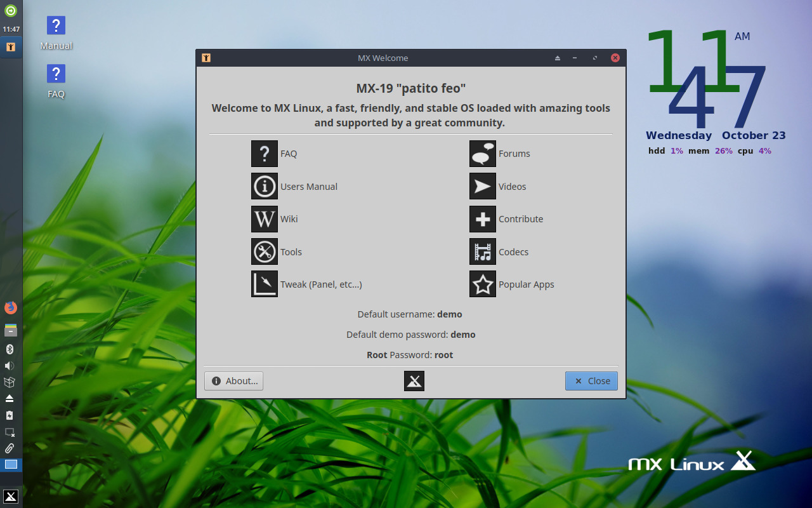812x508 pixels.
Task: Click the panel clock showing 11:47
Action: point(11,29)
